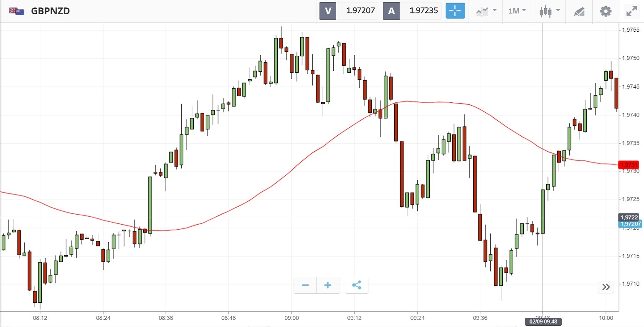Click the 02/09 09:48 time marker label

click(543, 322)
